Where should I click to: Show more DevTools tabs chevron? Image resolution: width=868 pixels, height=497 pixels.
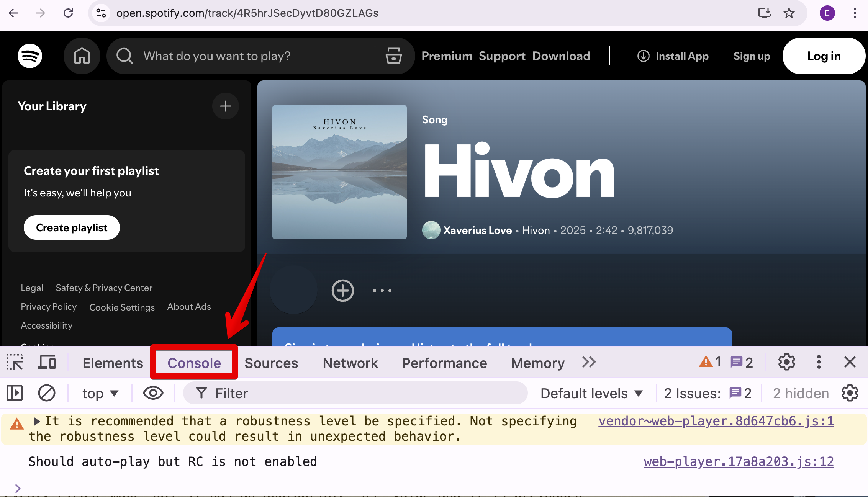589,362
